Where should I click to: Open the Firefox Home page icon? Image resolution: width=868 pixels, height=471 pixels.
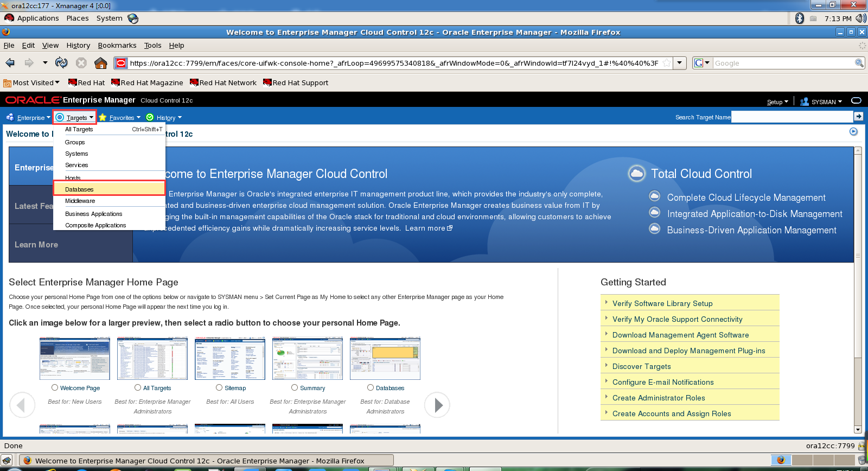point(101,63)
